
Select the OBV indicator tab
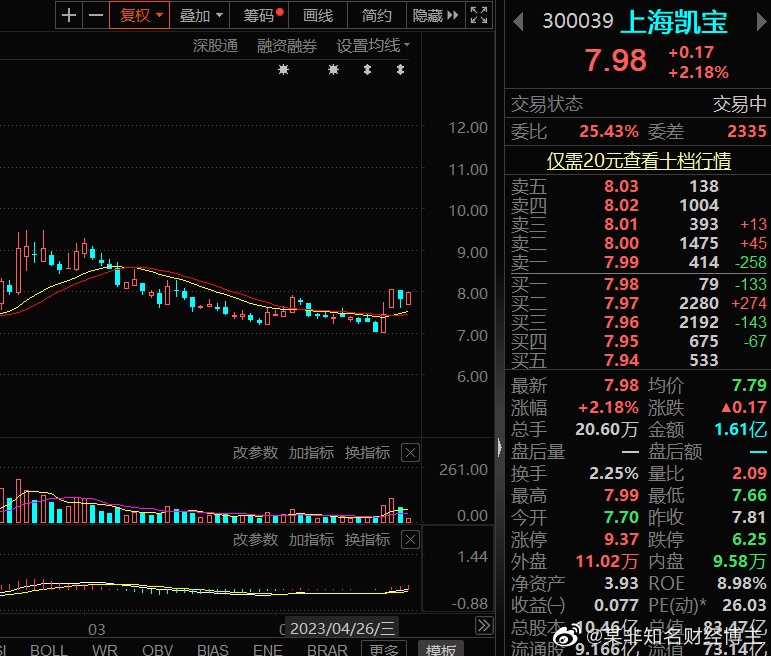[157, 650]
